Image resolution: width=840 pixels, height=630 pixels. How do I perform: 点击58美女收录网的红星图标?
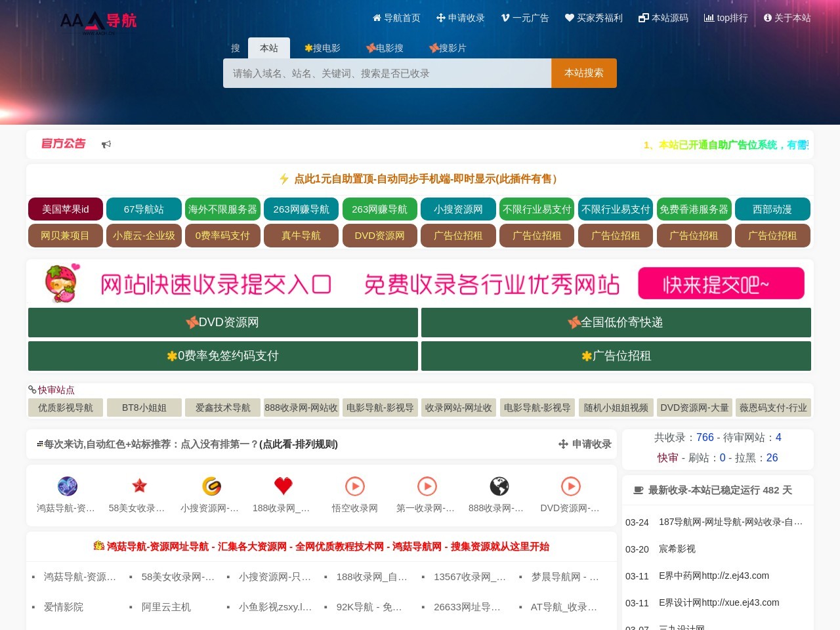(x=139, y=486)
